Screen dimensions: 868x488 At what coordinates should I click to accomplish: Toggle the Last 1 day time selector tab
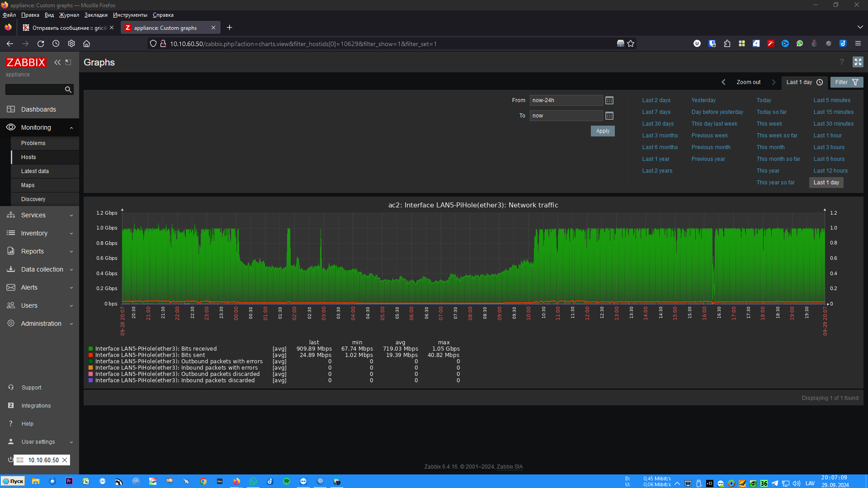(x=804, y=82)
